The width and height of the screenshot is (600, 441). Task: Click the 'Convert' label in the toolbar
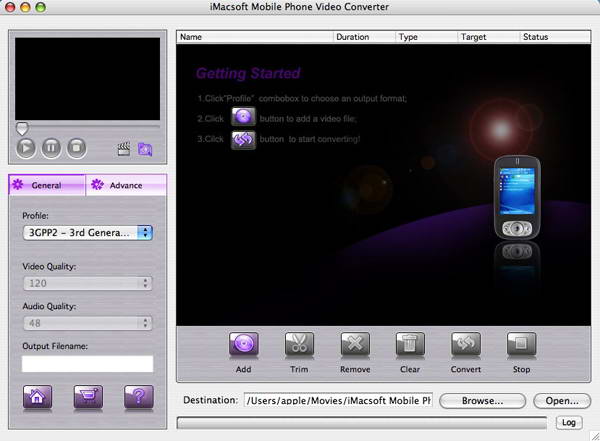pyautogui.click(x=466, y=369)
